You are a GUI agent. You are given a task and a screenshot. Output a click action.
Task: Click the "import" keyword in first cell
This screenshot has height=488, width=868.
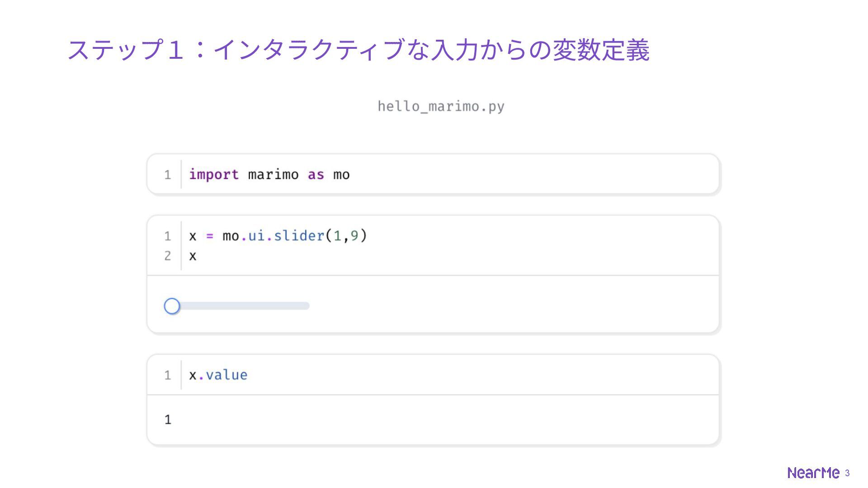[x=213, y=174]
